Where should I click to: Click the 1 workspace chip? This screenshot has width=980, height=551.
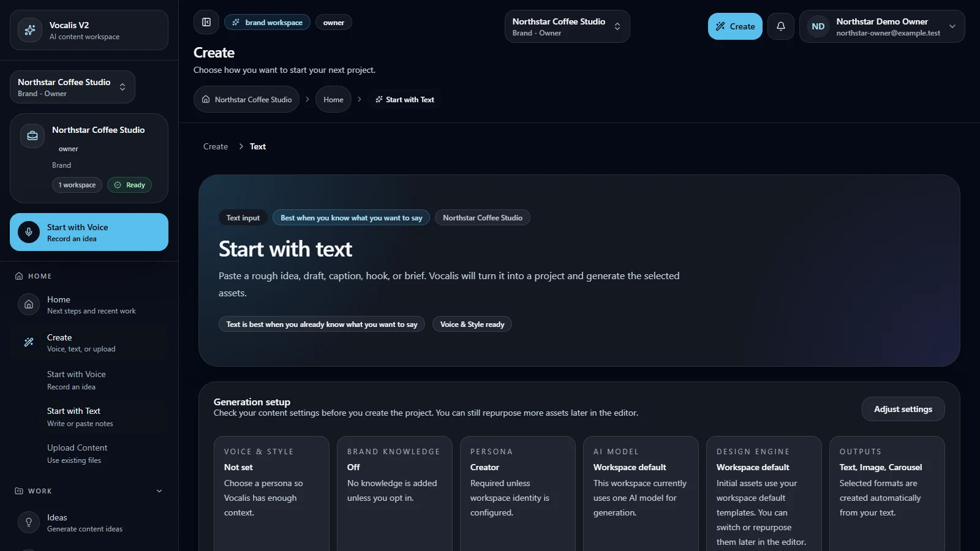pyautogui.click(x=77, y=185)
